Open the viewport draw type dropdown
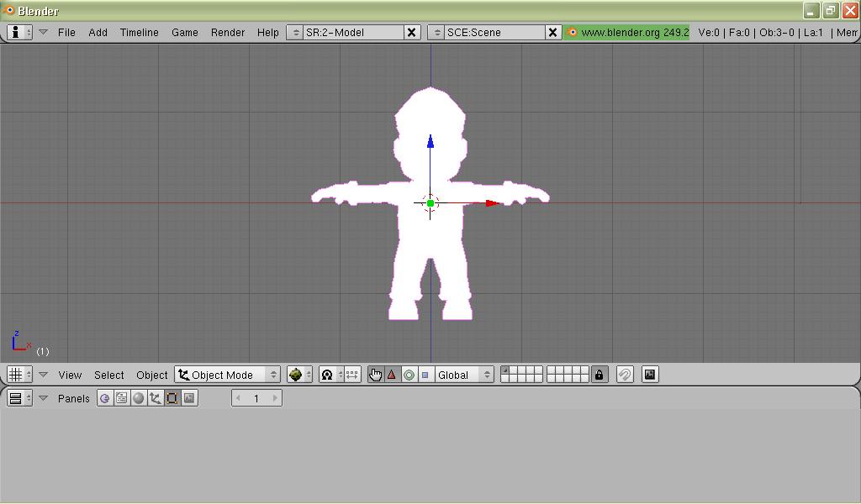861x504 pixels. click(299, 375)
